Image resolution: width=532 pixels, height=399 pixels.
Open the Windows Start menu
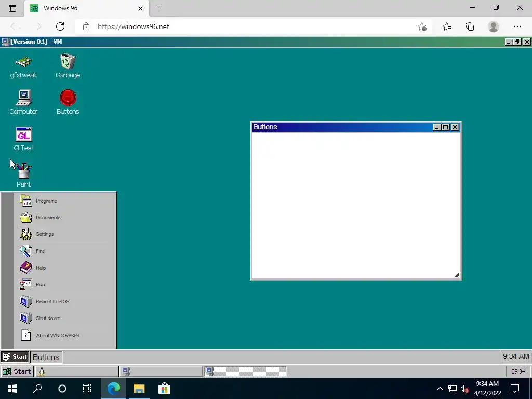(12, 389)
